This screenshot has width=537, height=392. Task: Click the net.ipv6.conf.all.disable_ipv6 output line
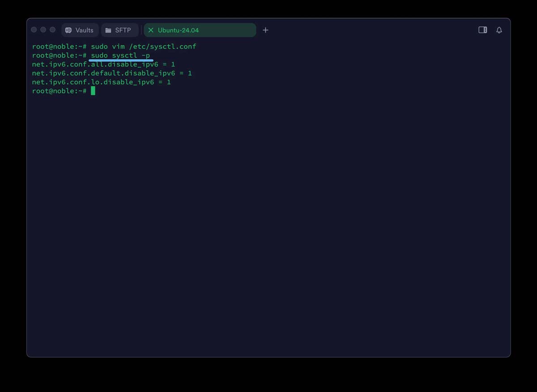pos(103,64)
